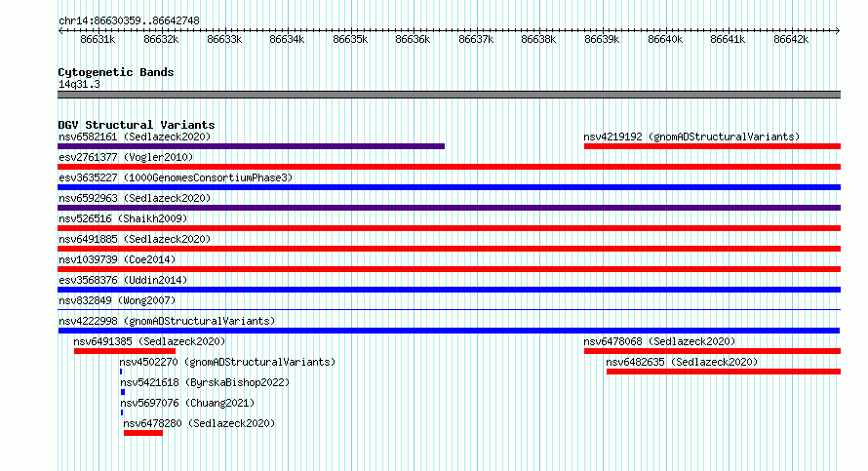The height and width of the screenshot is (471, 868).
Task: Click the red nsv6478068 variant bar
Action: (x=713, y=351)
